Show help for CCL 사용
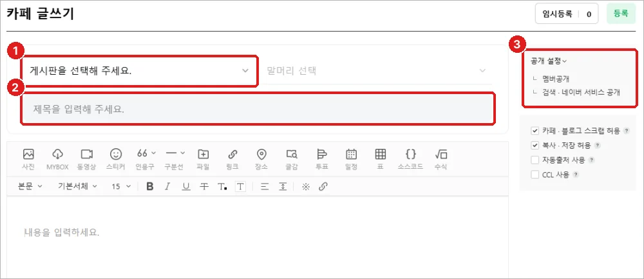The height and width of the screenshot is (279, 644). [x=576, y=175]
